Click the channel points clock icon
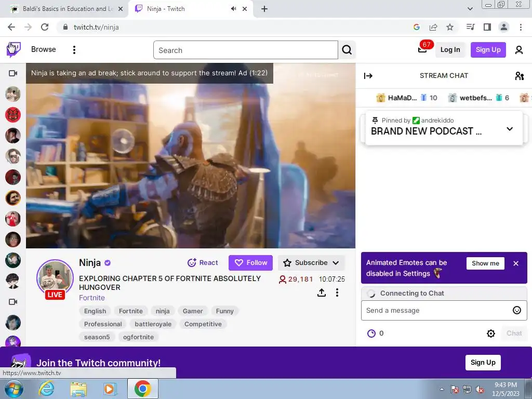 [x=371, y=333]
